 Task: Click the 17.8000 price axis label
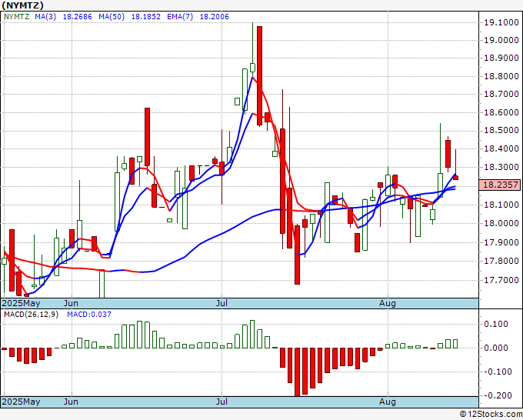coord(501,261)
